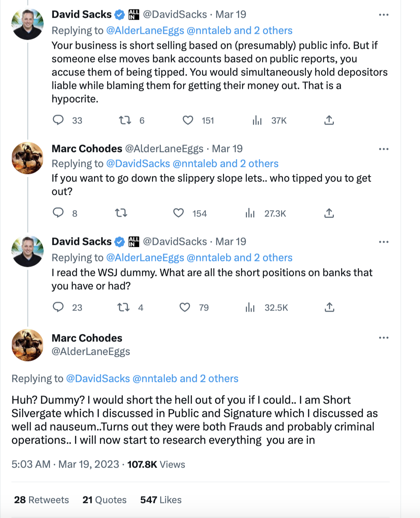Click the '547 Likes' link
Screen dimensions: 420x518
(160, 500)
